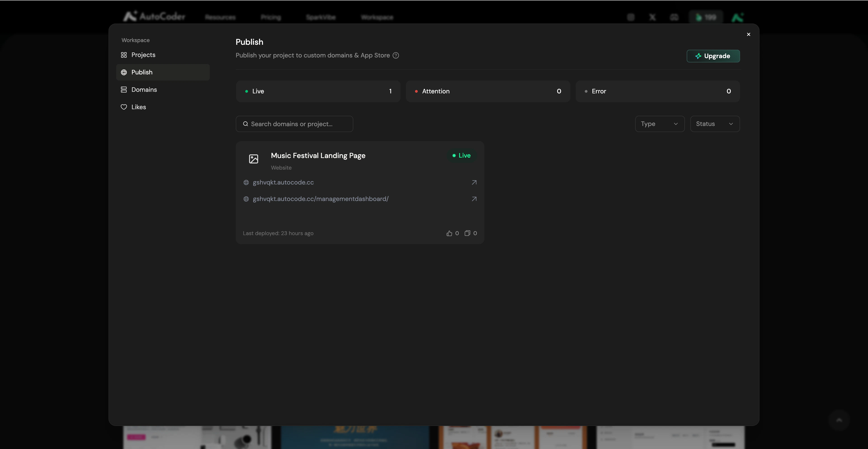
Task: Close the Publish dialog
Action: coord(748,34)
